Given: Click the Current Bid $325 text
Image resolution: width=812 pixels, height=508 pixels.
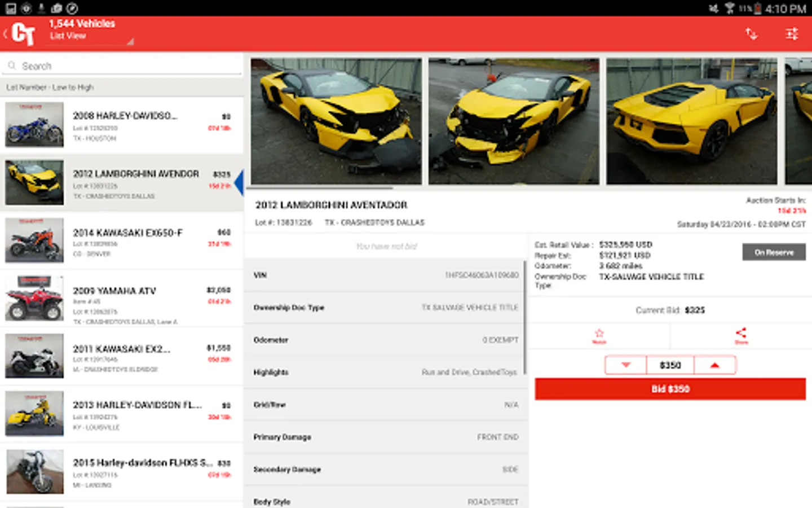Looking at the screenshot, I should (x=670, y=310).
